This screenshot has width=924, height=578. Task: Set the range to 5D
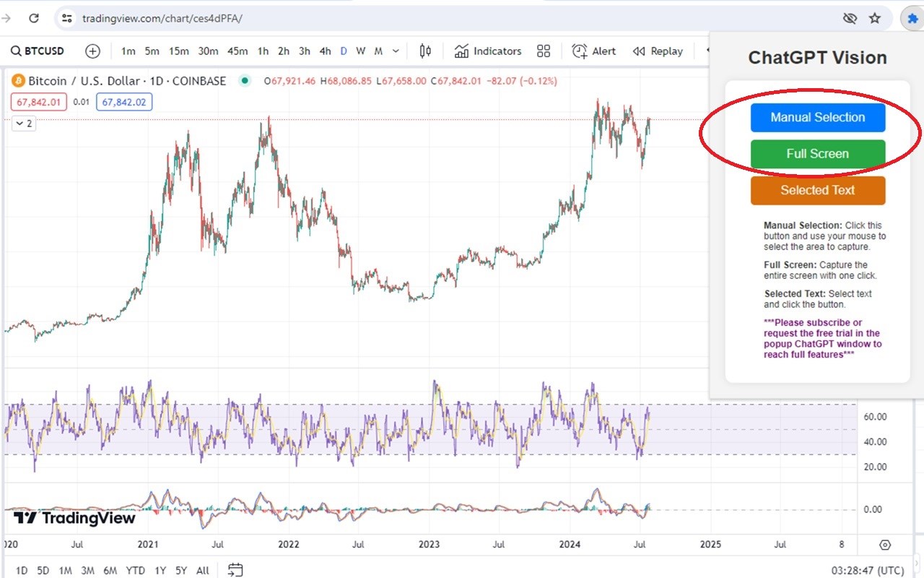(43, 571)
